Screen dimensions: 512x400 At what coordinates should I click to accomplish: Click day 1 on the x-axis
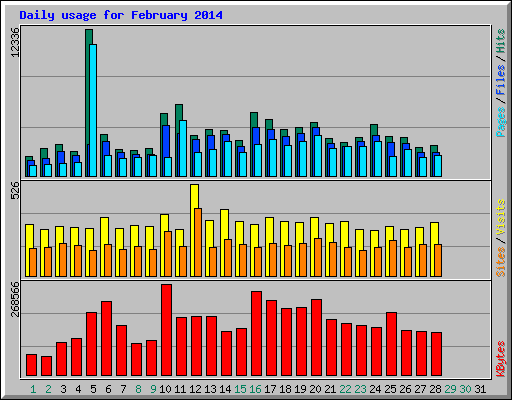[33, 389]
